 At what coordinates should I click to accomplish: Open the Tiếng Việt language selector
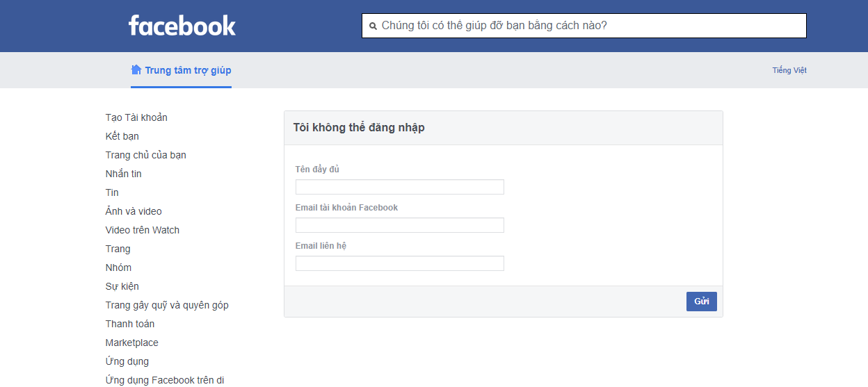(x=789, y=70)
